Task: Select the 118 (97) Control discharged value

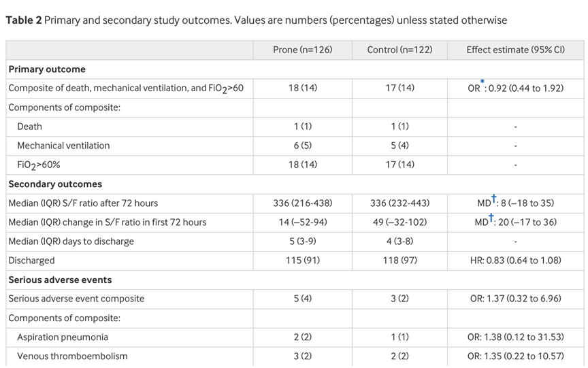Action: point(399,261)
